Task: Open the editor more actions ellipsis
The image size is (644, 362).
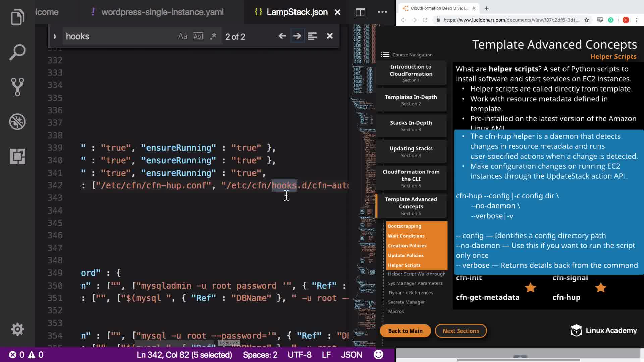Action: [x=382, y=12]
